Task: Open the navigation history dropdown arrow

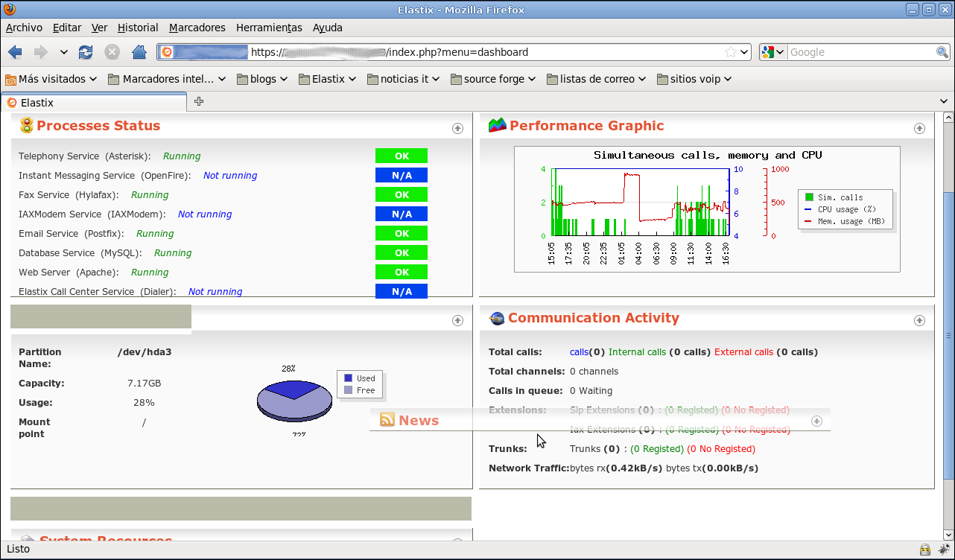Action: pyautogui.click(x=64, y=52)
